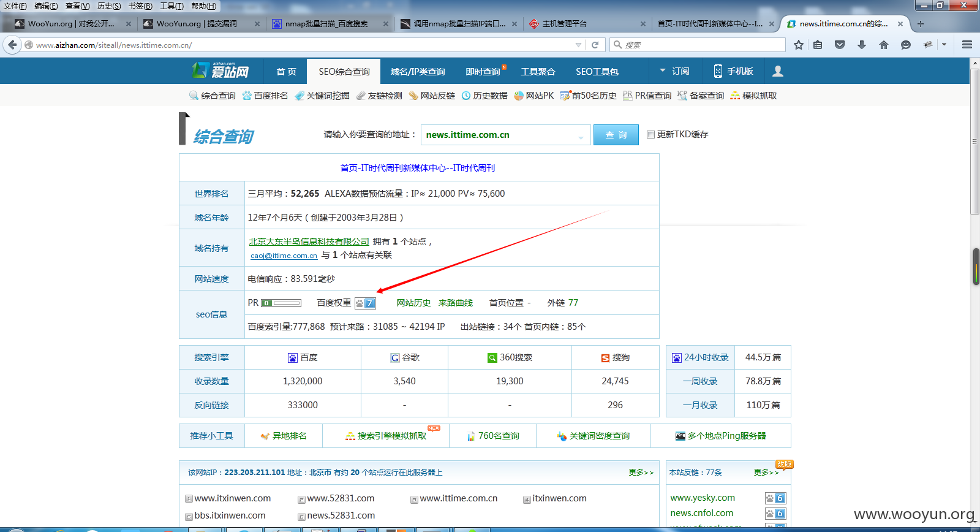Open www.yesky.com backlink entry
Screen dimensions: 980x532
703,498
